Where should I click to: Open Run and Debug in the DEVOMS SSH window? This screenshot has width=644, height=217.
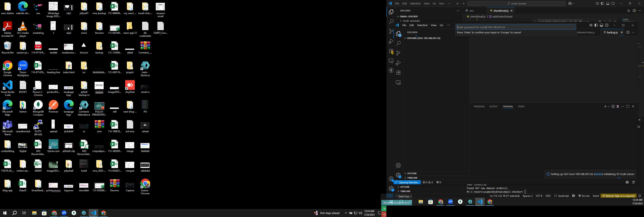398,63
